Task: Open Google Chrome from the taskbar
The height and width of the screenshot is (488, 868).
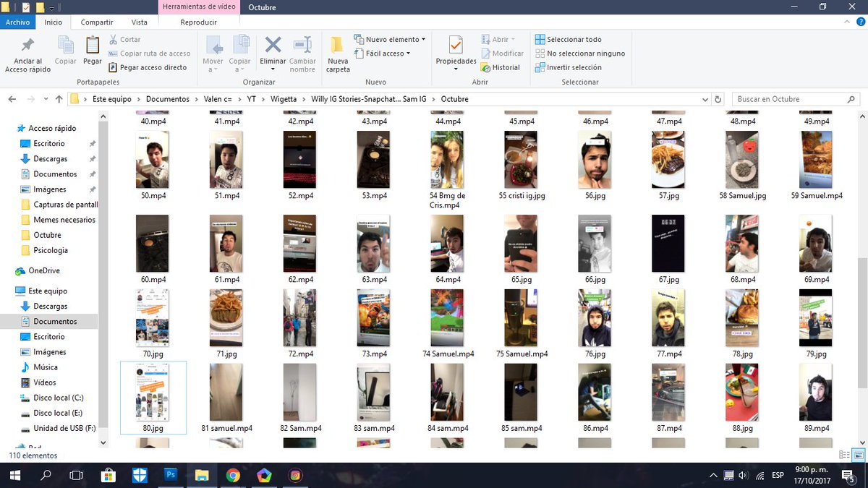Action: tap(233, 475)
